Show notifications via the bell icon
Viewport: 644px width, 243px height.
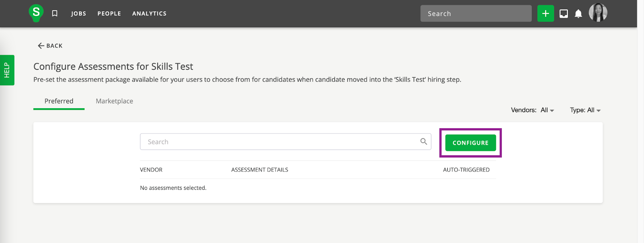point(578,14)
